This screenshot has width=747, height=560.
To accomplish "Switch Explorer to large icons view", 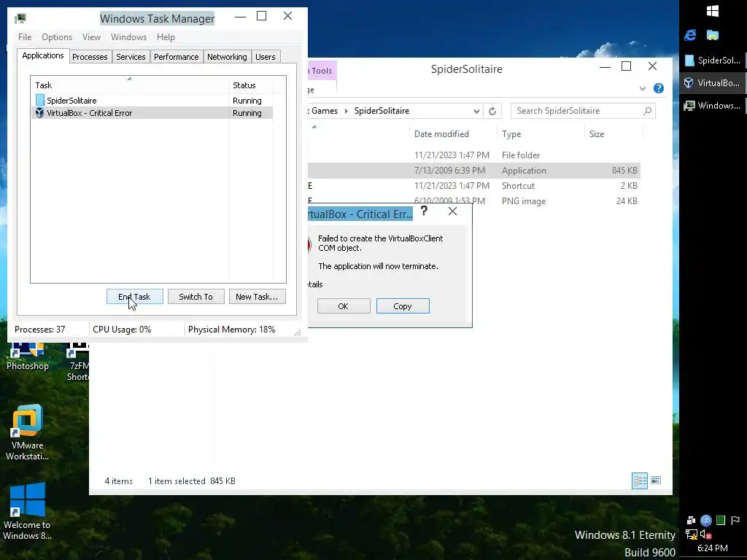I will pyautogui.click(x=656, y=481).
